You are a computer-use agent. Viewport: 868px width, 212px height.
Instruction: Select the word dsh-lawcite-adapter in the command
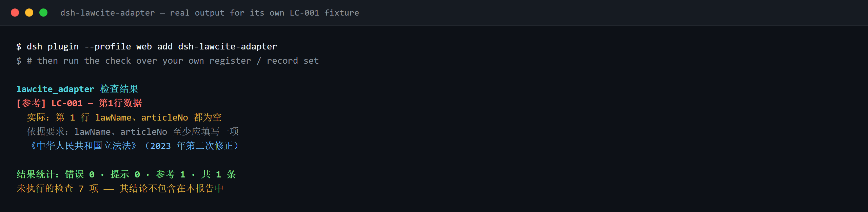tap(228, 46)
